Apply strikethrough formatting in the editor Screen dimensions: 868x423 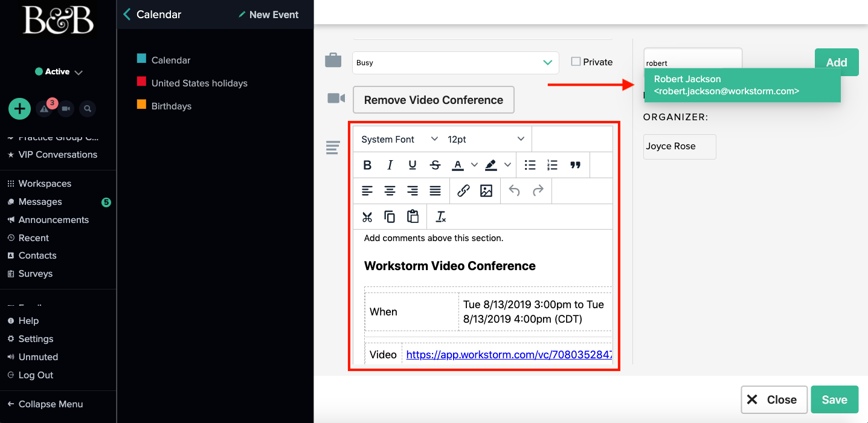pyautogui.click(x=435, y=165)
